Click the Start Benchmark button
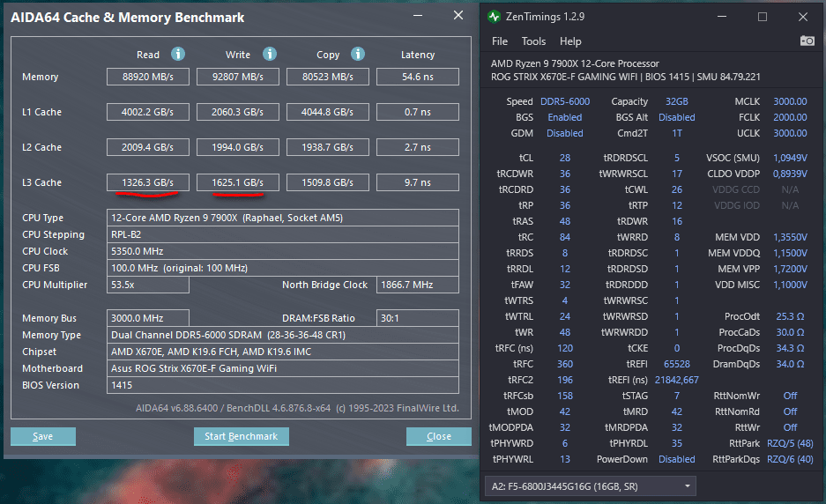Viewport: 826px width, 504px height. (x=242, y=436)
